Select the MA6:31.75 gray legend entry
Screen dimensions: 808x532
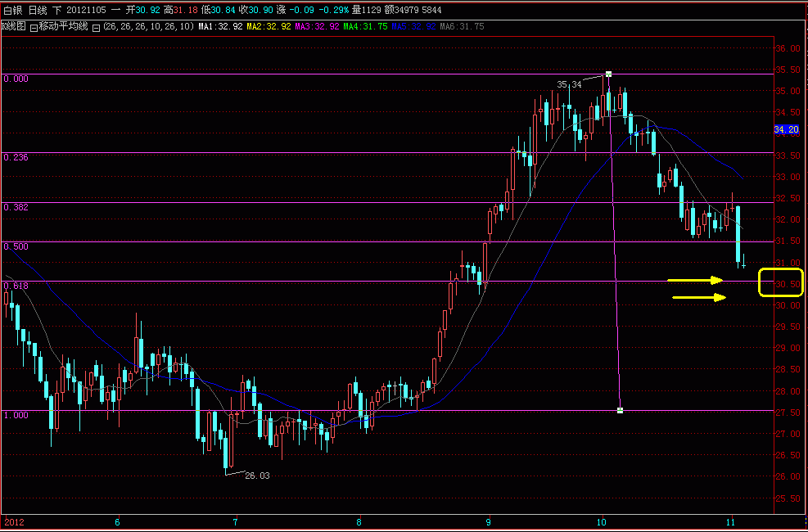pos(463,27)
